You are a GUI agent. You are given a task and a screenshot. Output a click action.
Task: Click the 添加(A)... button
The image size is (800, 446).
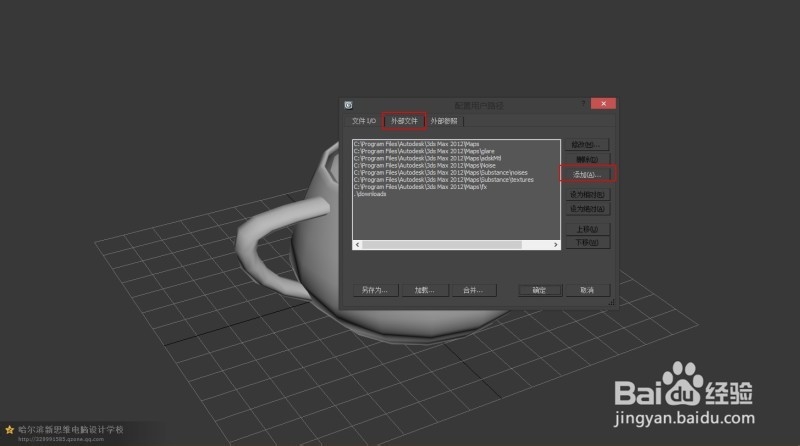click(x=587, y=175)
